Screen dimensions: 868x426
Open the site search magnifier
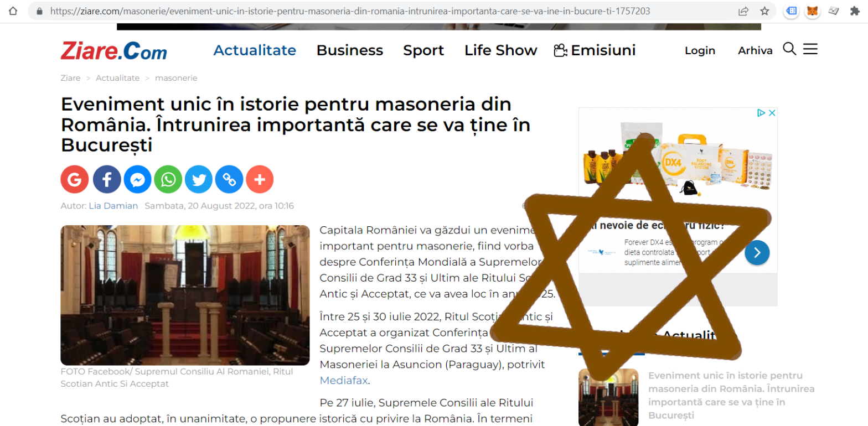pyautogui.click(x=789, y=49)
